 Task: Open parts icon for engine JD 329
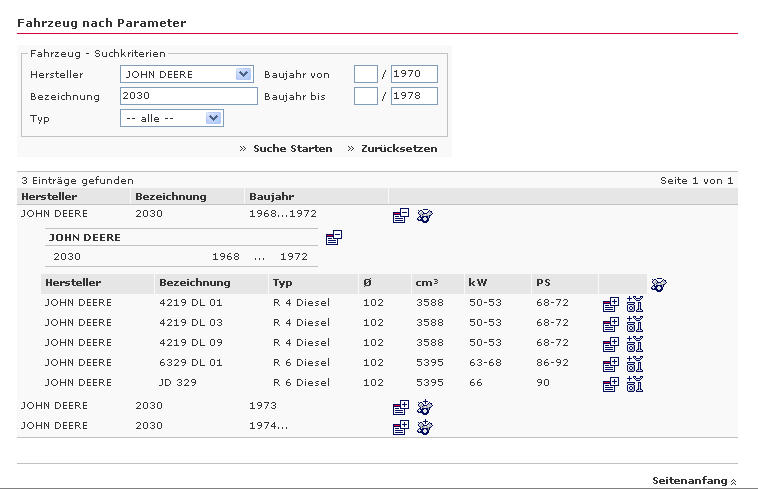634,384
